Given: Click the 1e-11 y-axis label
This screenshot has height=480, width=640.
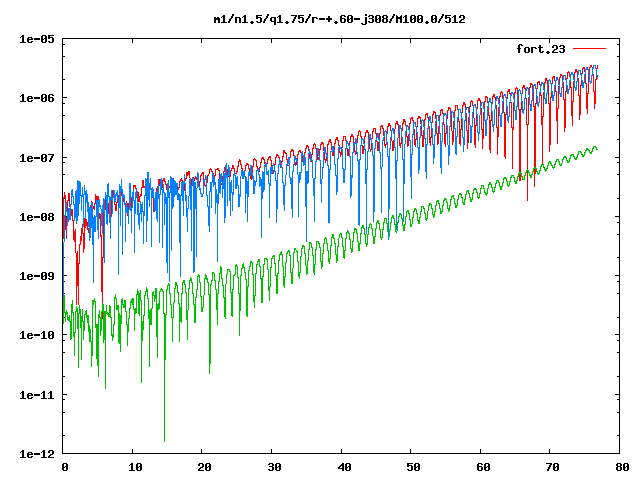Looking at the screenshot, I should click(37, 395).
